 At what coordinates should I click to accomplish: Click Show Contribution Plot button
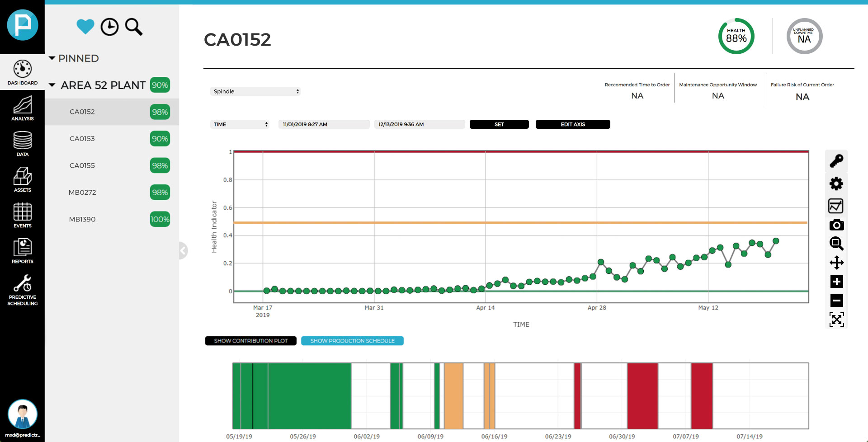pyautogui.click(x=250, y=341)
